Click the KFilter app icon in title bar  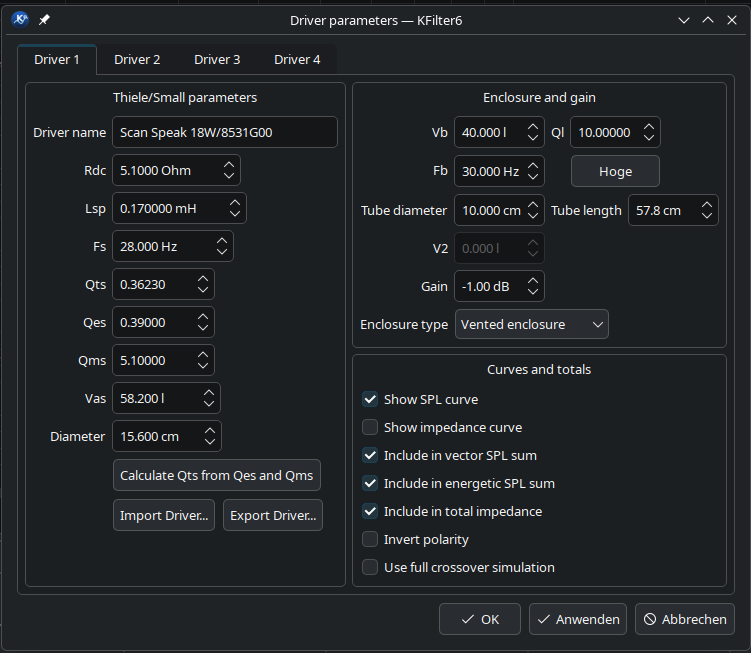[x=20, y=20]
